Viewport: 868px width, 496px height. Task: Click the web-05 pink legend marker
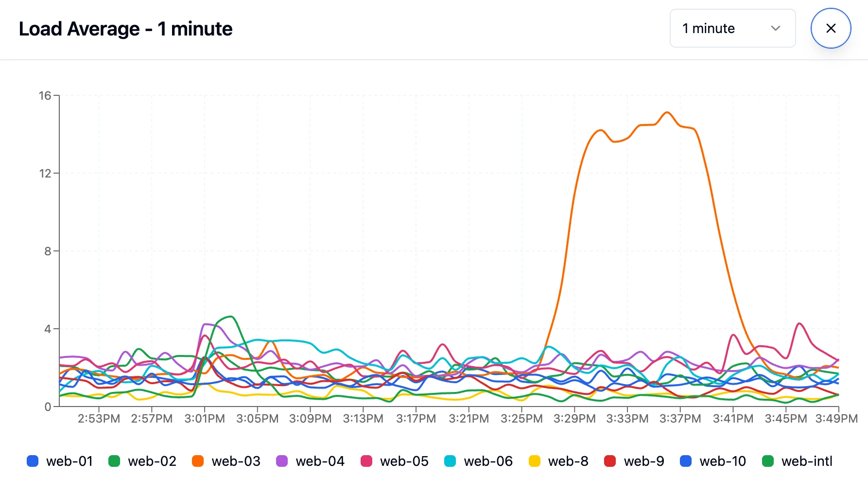pos(366,461)
